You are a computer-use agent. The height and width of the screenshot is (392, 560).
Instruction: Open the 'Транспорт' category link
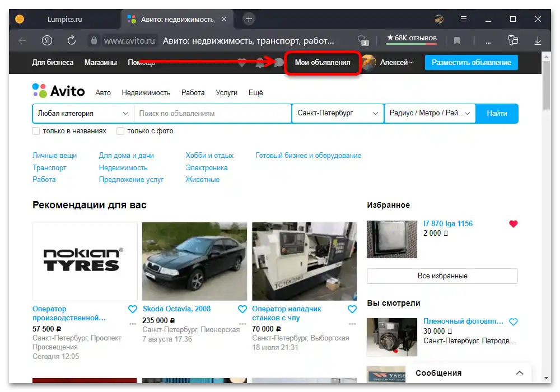(x=49, y=168)
